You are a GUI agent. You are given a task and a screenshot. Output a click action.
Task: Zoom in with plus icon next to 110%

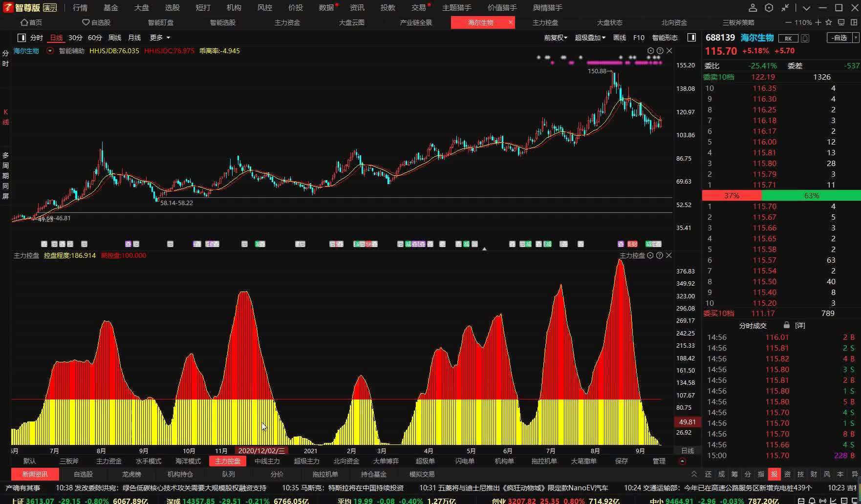pos(818,22)
